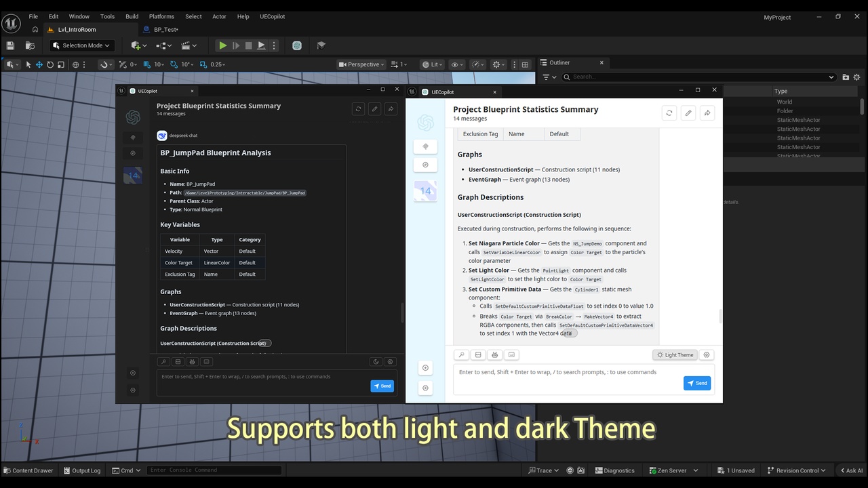Image resolution: width=868 pixels, height=488 pixels.
Task: Activate the Rotate gizmo tool
Action: point(50,64)
